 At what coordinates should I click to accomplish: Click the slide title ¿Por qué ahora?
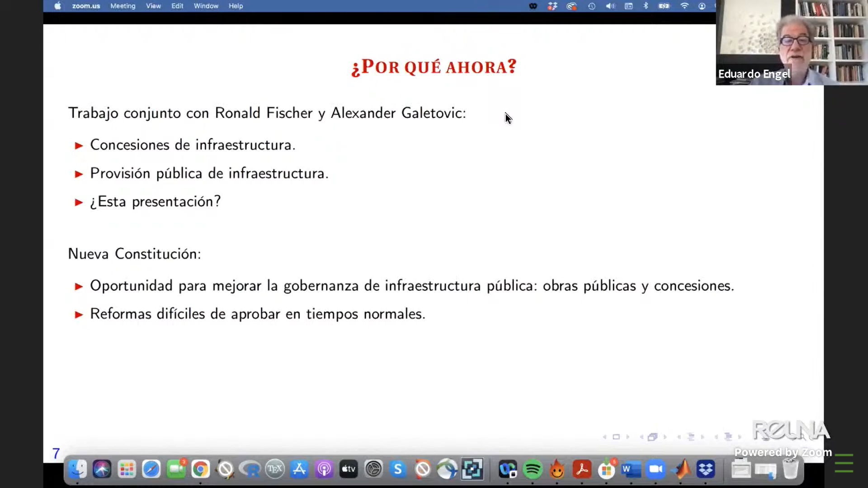[x=434, y=67]
